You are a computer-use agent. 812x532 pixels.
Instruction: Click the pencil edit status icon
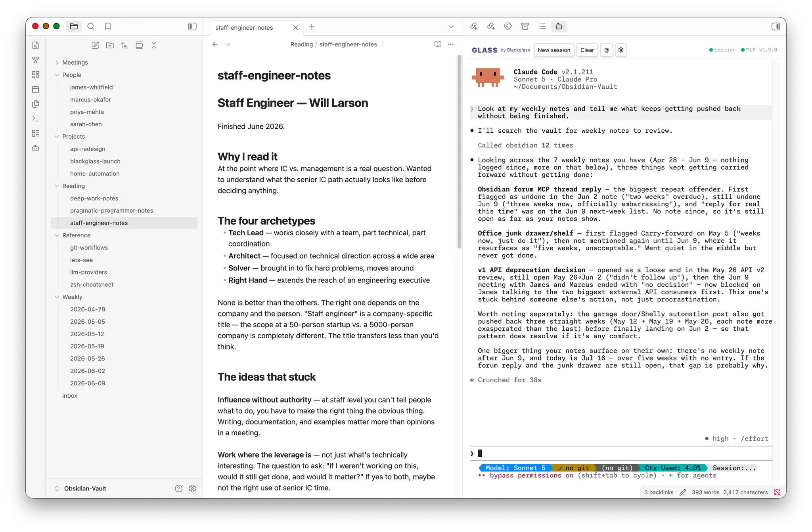pos(683,492)
